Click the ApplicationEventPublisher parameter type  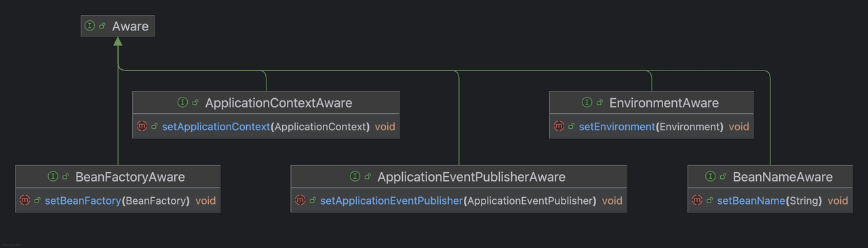tap(530, 201)
